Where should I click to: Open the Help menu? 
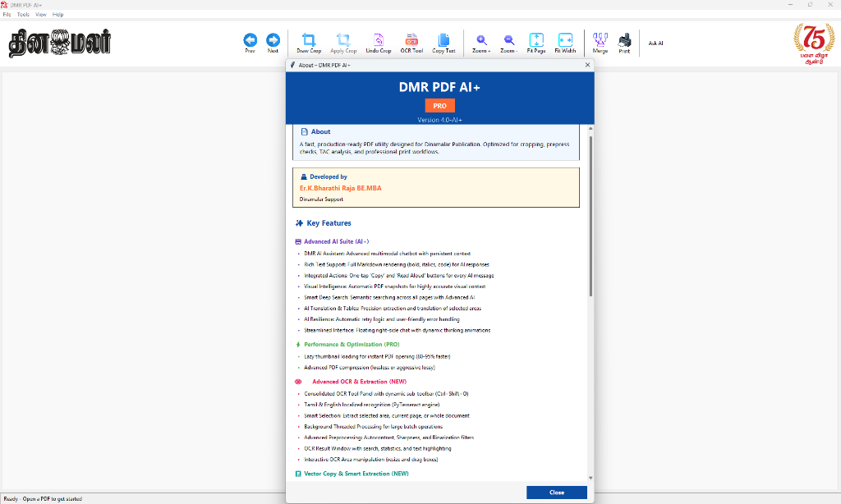tap(58, 15)
